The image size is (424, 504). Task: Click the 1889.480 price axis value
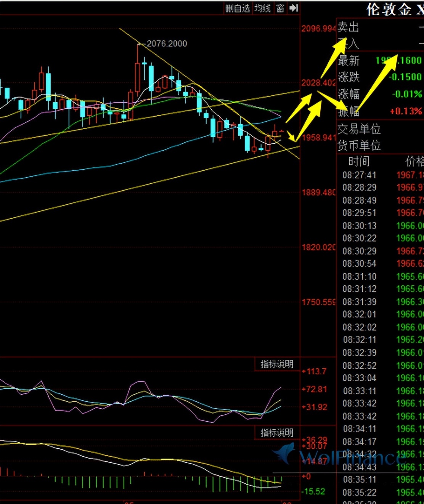[319, 192]
